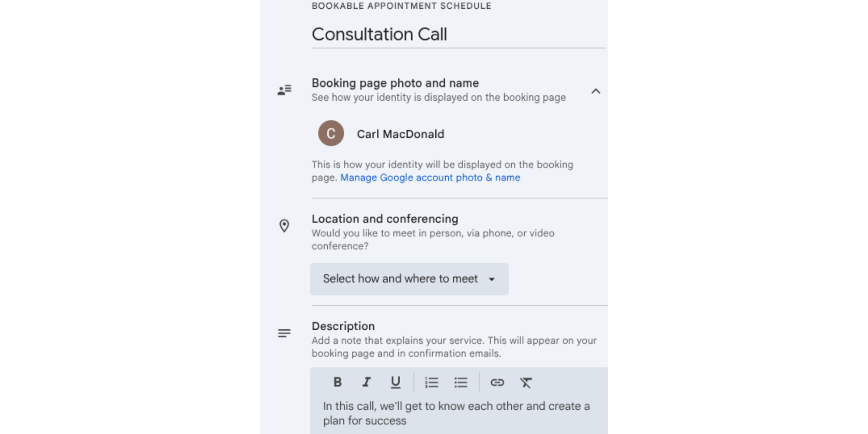868x434 pixels.
Task: Click the booking page identity icon
Action: click(x=284, y=90)
